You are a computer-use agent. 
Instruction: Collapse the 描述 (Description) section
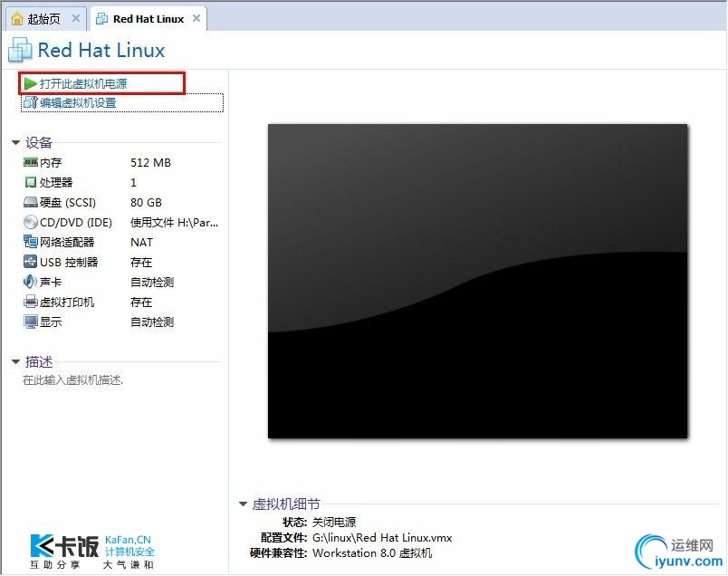(x=15, y=361)
